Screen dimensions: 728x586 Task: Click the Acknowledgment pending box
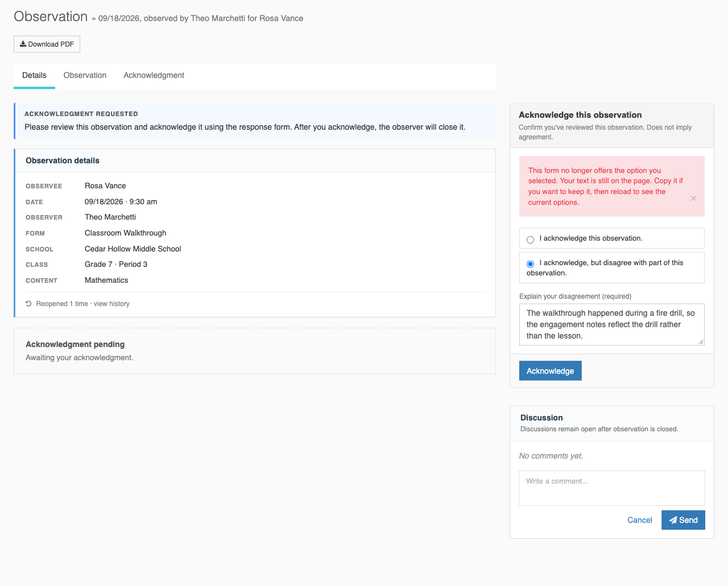[255, 351]
